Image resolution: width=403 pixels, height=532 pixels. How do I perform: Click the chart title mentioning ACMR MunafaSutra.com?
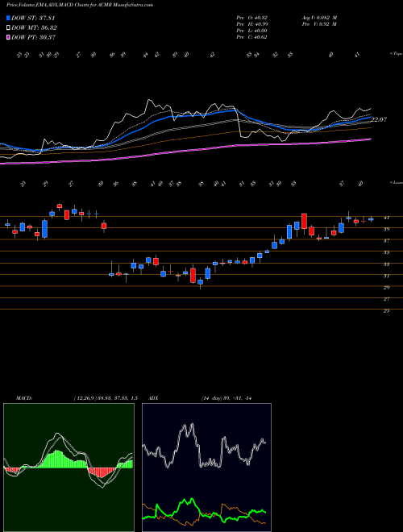tap(79, 5)
